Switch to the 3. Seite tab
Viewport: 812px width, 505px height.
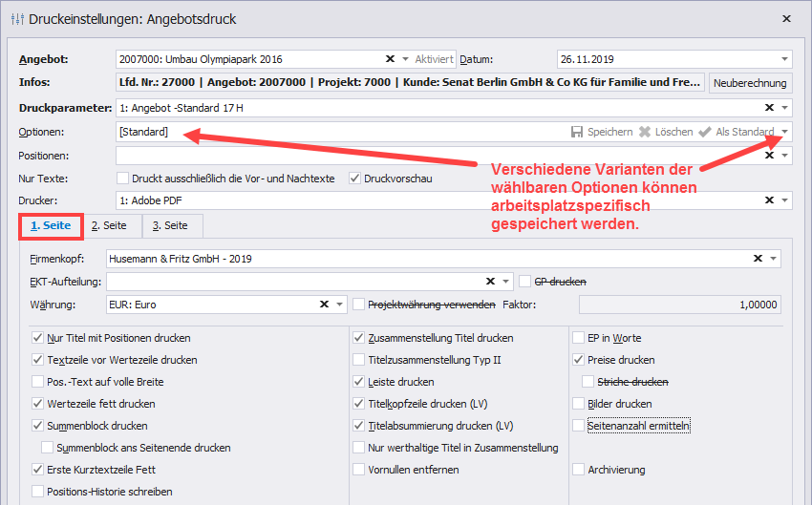click(171, 226)
